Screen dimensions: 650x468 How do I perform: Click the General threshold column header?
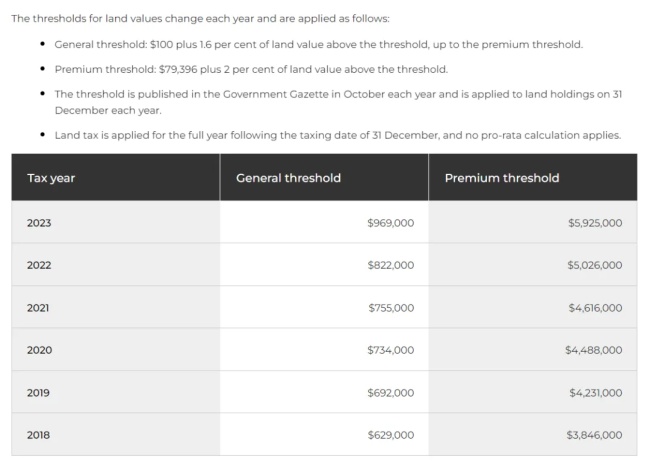point(324,177)
